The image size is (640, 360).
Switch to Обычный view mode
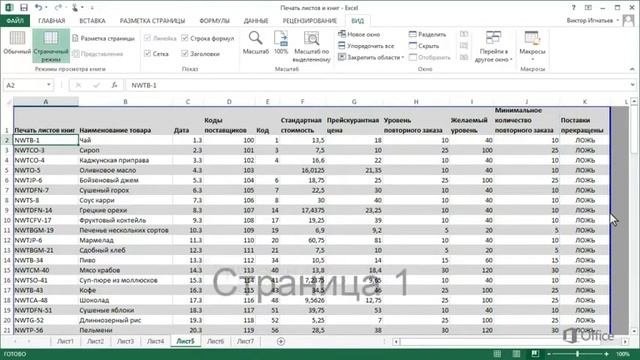pyautogui.click(x=17, y=42)
